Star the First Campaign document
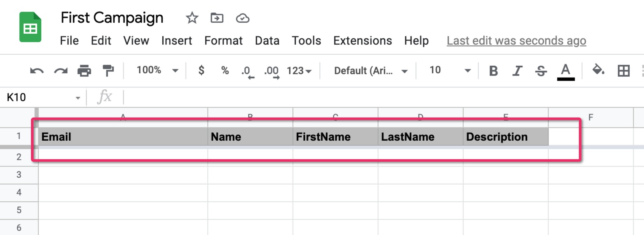The width and height of the screenshot is (644, 235). click(x=192, y=18)
